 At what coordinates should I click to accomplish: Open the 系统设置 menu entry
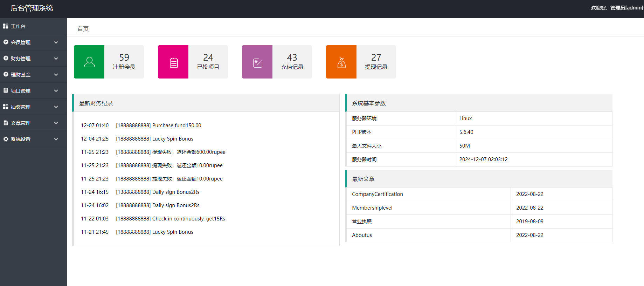tap(21, 139)
